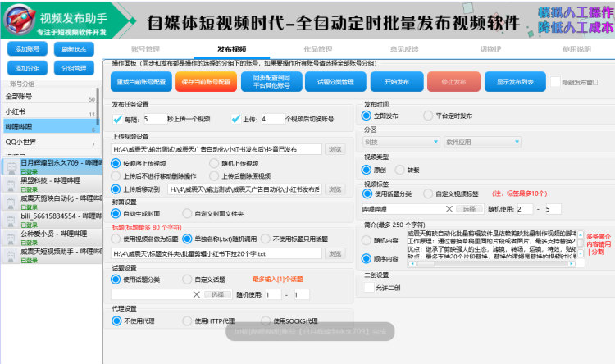Select 上传后删除原视频 radio button
615x364 pixels.
point(214,175)
